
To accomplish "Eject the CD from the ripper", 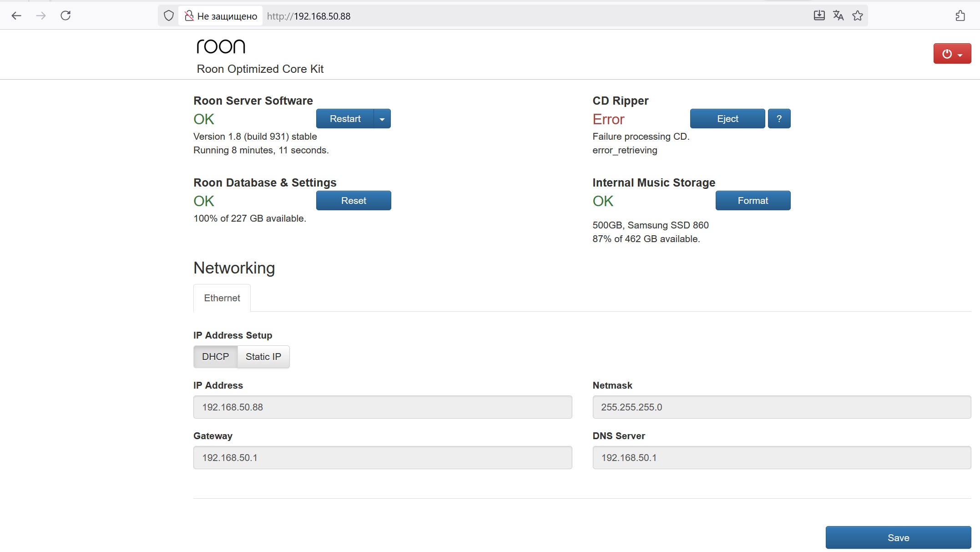I will [x=727, y=119].
